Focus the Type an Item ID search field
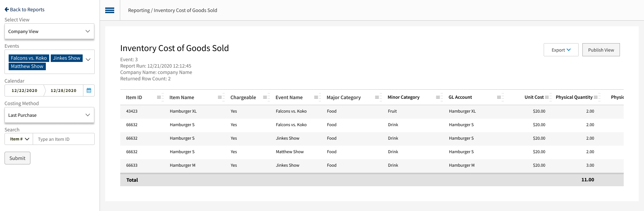Viewport: 644px width, 211px height. point(64,139)
